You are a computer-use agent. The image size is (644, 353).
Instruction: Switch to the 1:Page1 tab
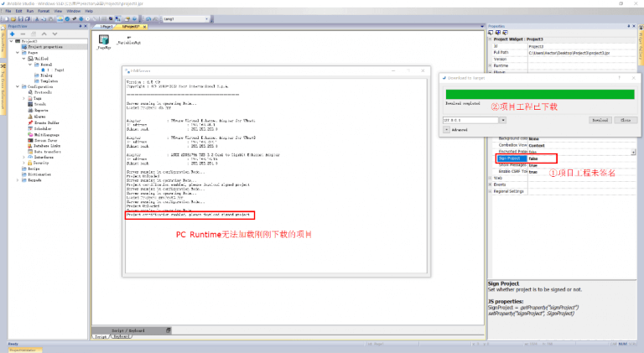tap(106, 27)
